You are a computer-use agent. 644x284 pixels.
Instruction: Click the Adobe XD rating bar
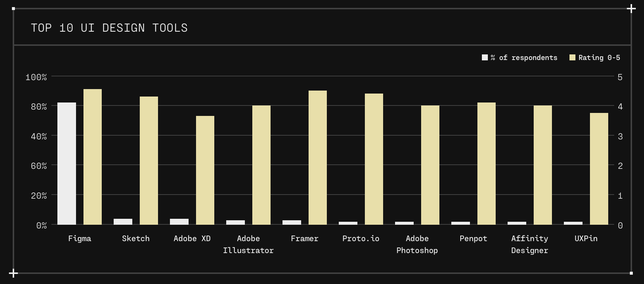(205, 170)
